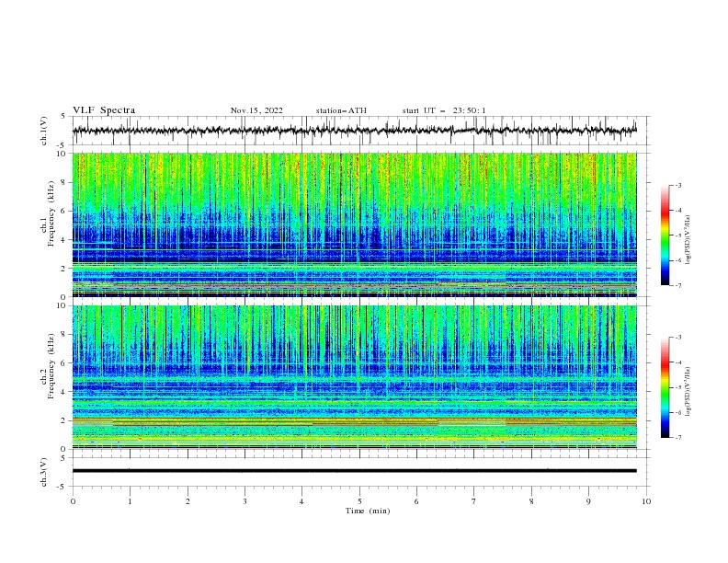Viewport: 728px width, 563px height.
Task: Click the "Time (min)" x-axis label
Action: (x=368, y=511)
